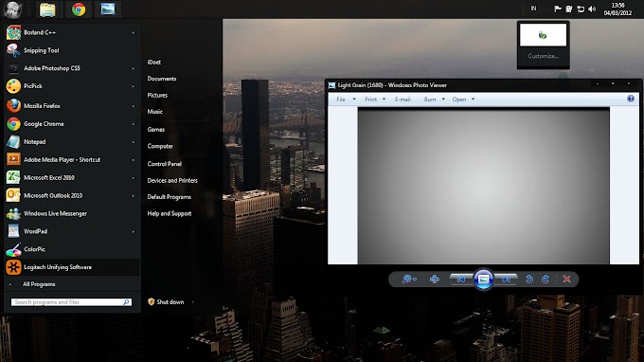This screenshot has width=644, height=362.
Task: Open PicPick from Start menu
Action: click(x=71, y=86)
